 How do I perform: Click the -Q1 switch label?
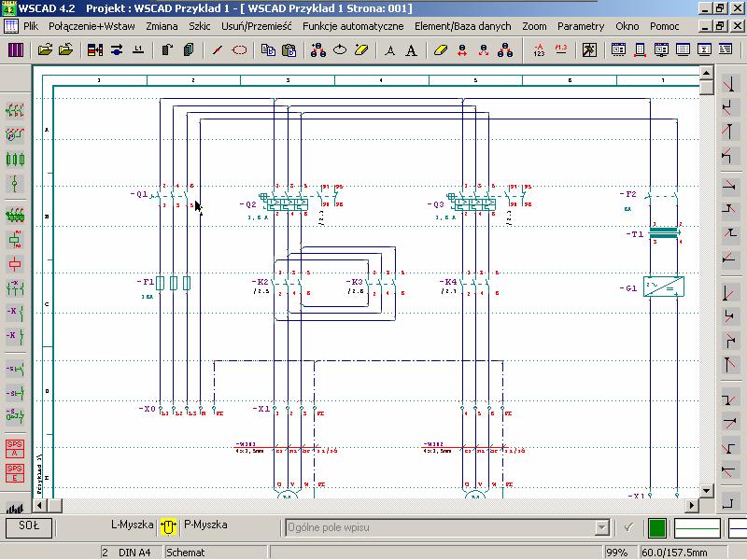tap(139, 194)
